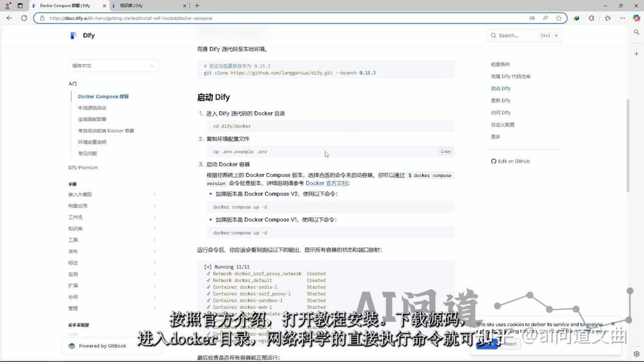
Task: Open the translate page icon
Action: 532,18
